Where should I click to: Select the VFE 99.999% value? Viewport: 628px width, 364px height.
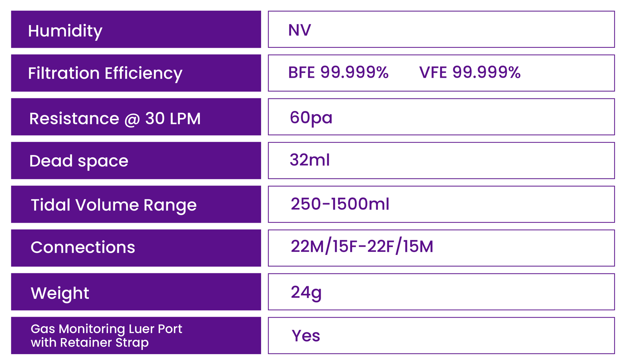(x=470, y=73)
